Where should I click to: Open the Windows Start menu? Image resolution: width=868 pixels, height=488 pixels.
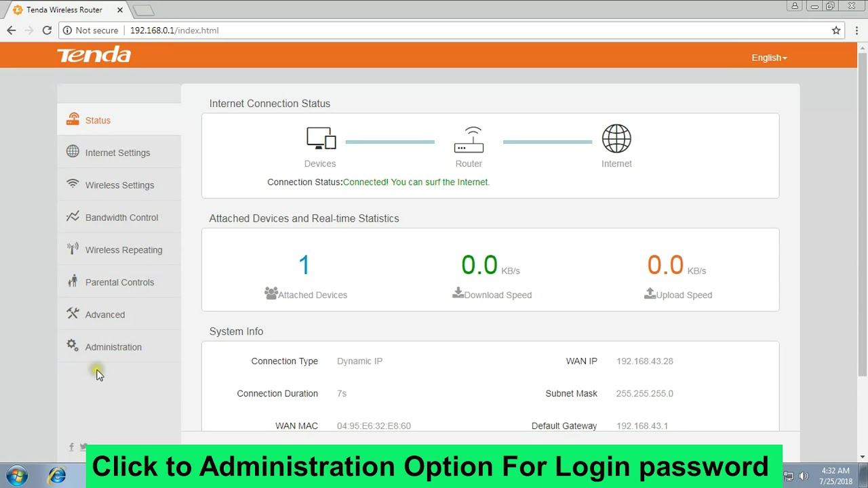tap(17, 476)
